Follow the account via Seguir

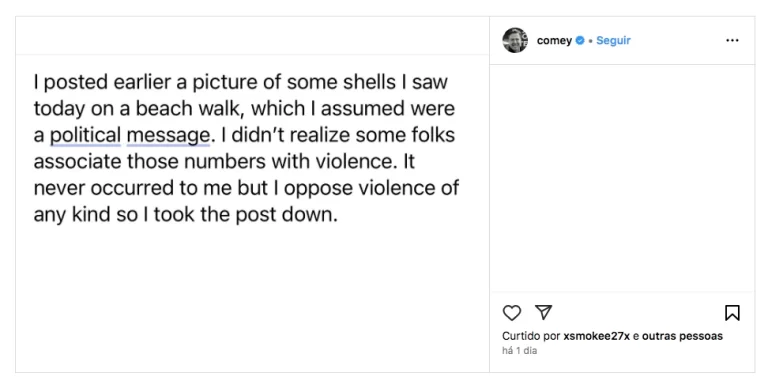pos(613,41)
